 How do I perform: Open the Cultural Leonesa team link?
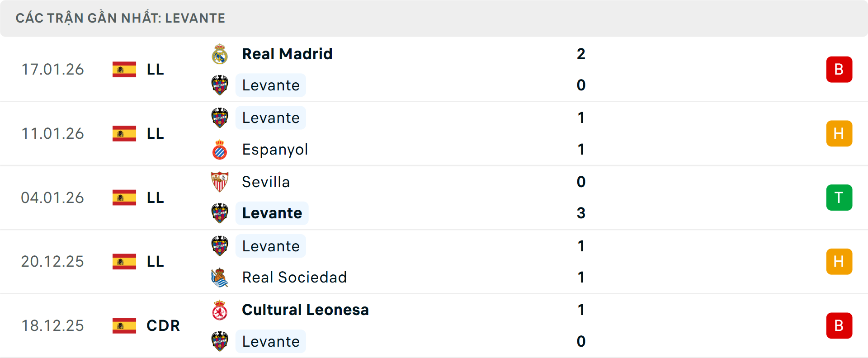[x=305, y=310]
